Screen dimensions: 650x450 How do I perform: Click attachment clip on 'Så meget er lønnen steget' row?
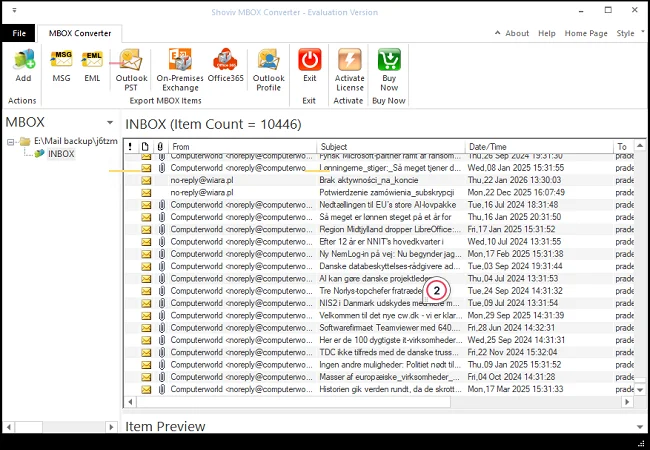[162, 217]
